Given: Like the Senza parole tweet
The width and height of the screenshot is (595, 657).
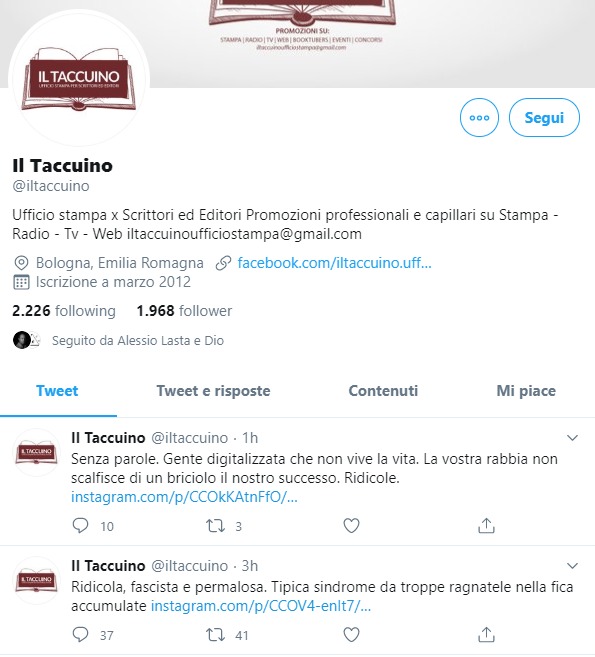Looking at the screenshot, I should click(x=351, y=525).
